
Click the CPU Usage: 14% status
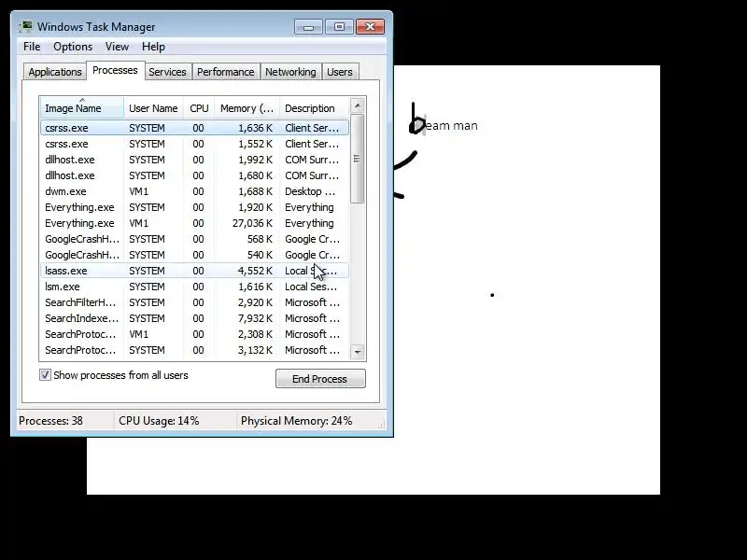(159, 421)
